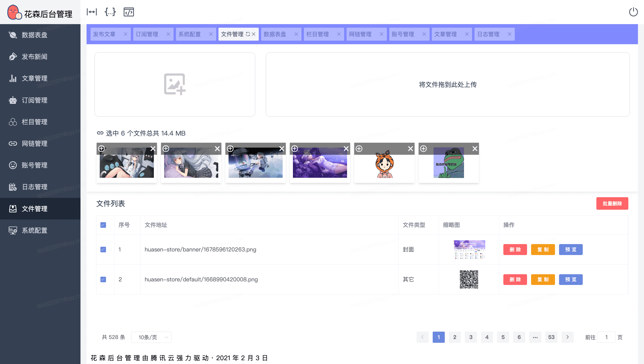Remove the Pepe frog image from selection
Screen dimensions: 644x364
[x=475, y=149]
